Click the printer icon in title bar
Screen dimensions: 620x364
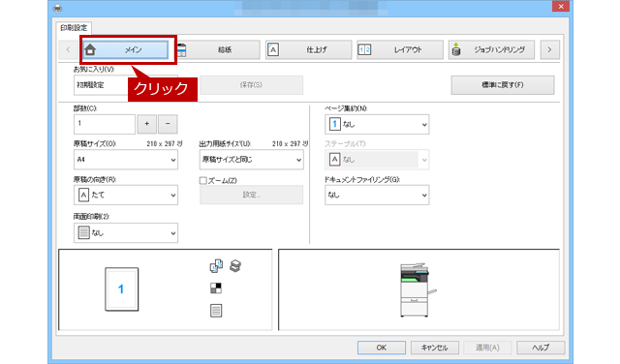pyautogui.click(x=58, y=8)
